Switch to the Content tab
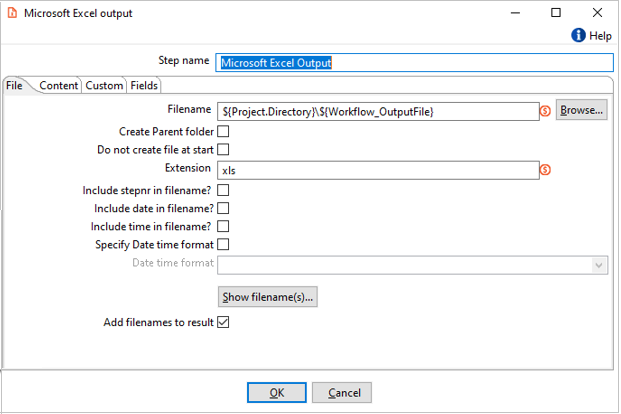 click(58, 86)
